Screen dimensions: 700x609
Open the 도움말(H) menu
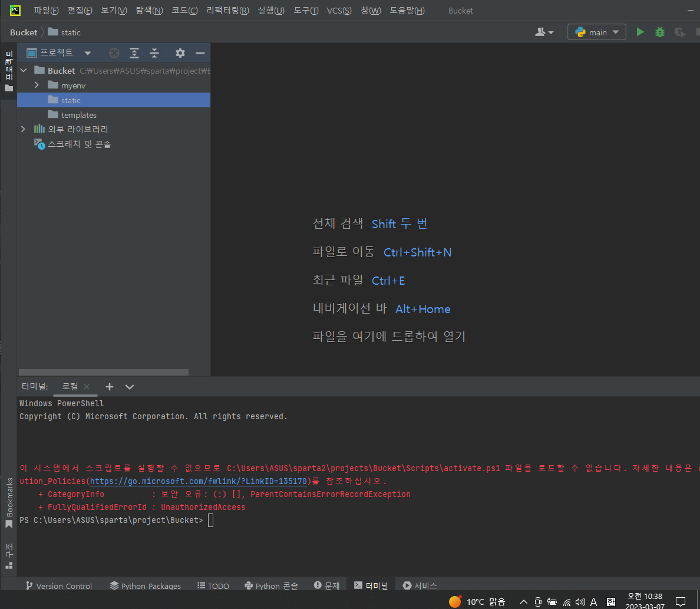coord(407,10)
